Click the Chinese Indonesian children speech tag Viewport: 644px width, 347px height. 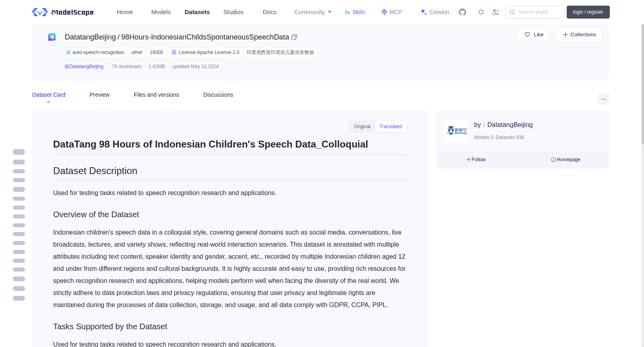point(280,52)
